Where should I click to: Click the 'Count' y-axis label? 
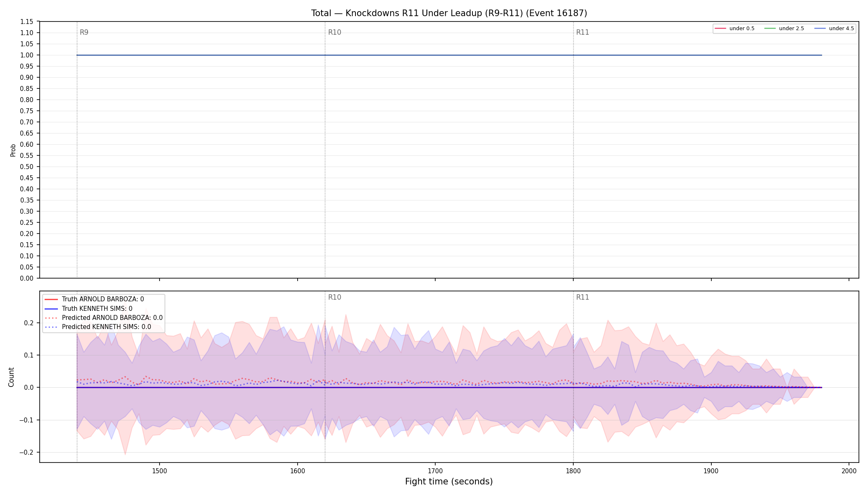[11, 377]
